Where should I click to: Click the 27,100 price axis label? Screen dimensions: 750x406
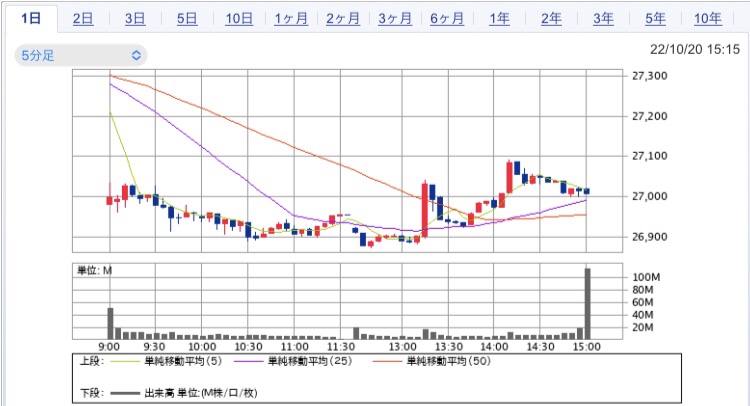650,156
